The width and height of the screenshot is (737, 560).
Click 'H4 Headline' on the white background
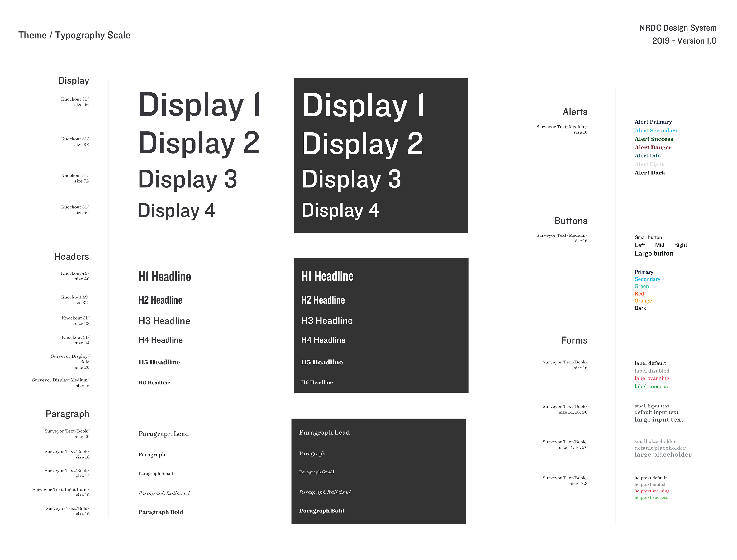[x=161, y=340]
